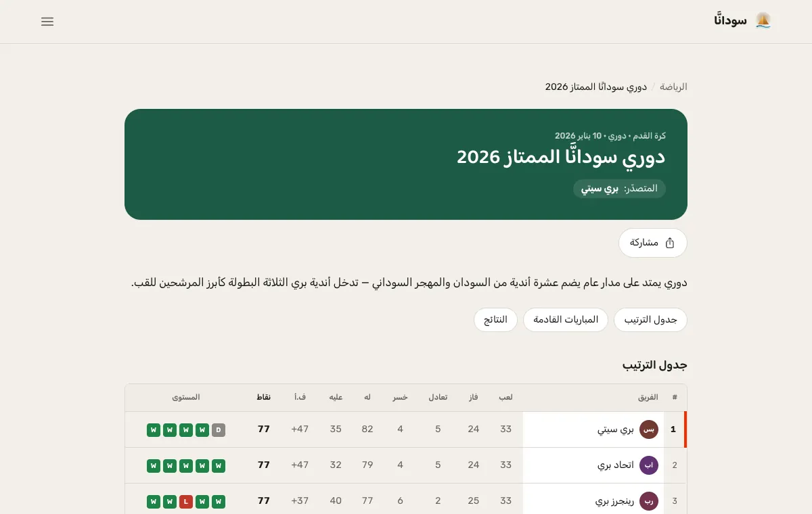Click the value 35 in بري سيتي row

[x=336, y=429]
